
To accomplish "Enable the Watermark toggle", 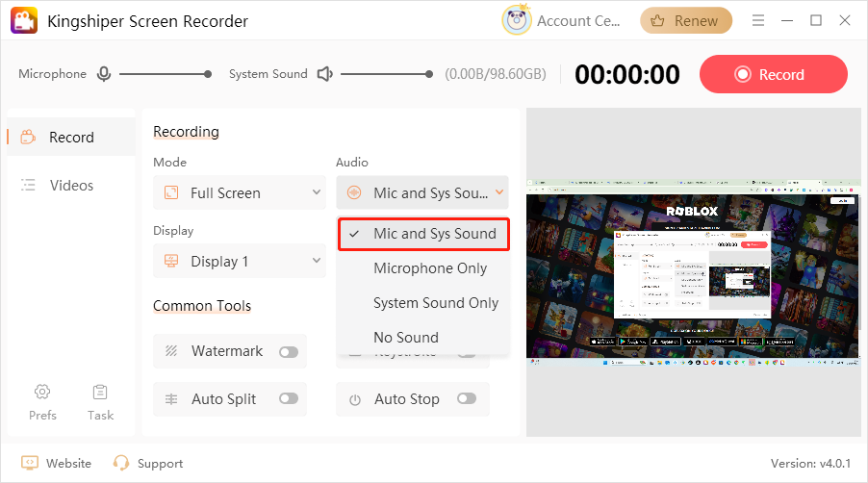I will (288, 352).
